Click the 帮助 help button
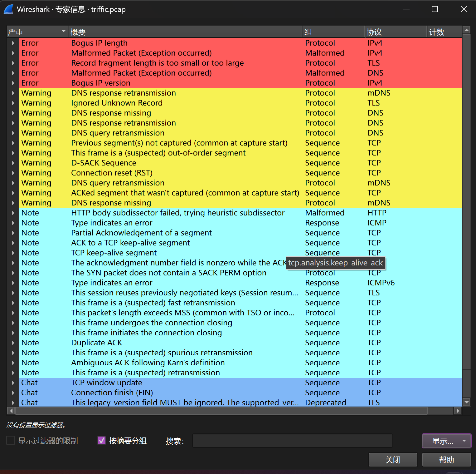Viewport: 476px width, 474px height. click(x=446, y=460)
